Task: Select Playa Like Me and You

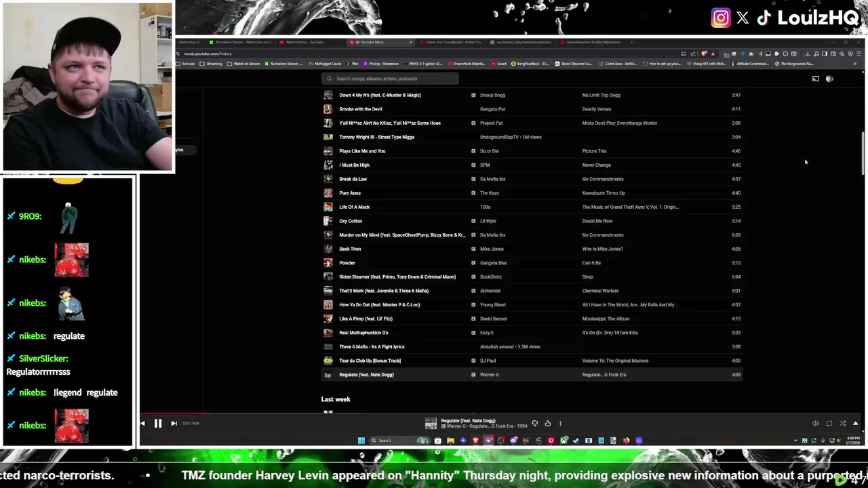Action: [362, 151]
